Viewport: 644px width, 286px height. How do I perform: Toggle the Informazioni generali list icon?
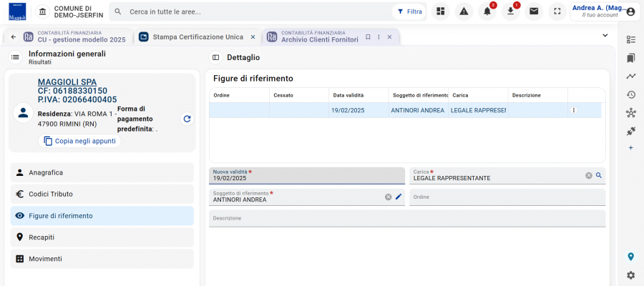coord(15,57)
